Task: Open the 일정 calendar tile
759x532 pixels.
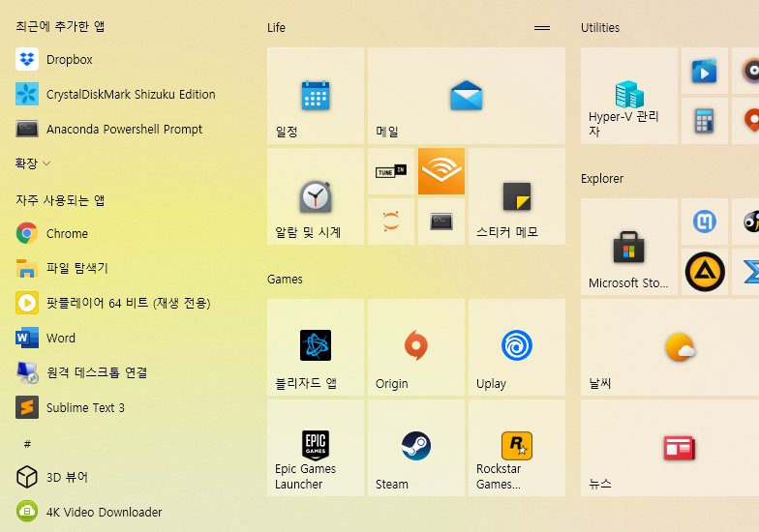Action: [316, 96]
